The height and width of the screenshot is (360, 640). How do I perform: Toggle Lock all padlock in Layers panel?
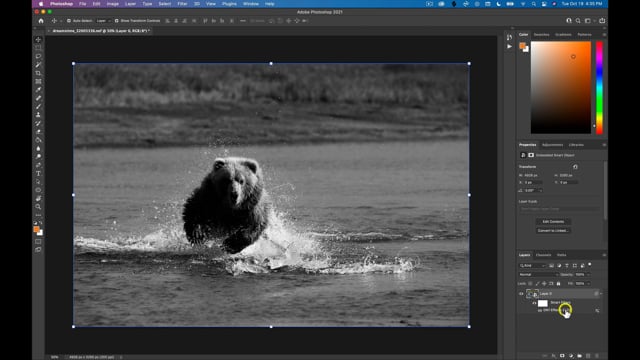(x=558, y=283)
